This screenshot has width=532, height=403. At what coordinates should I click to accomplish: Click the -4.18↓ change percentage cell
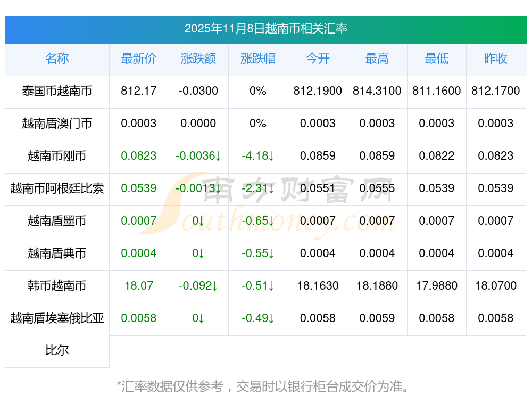tap(258, 156)
